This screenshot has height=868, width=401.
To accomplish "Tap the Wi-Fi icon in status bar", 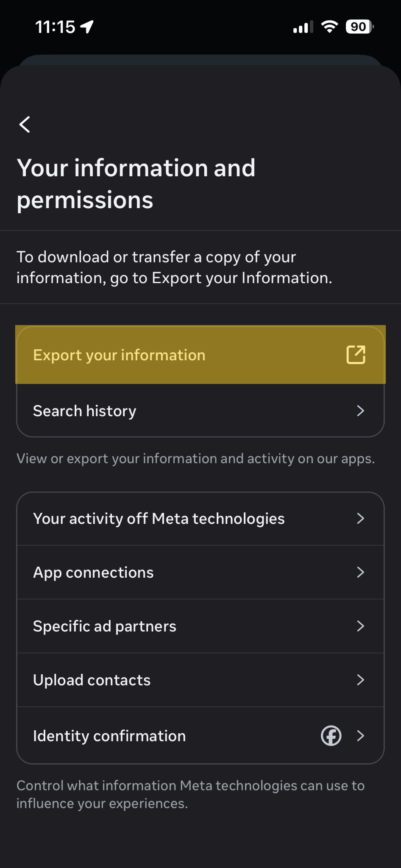I will coord(329,26).
